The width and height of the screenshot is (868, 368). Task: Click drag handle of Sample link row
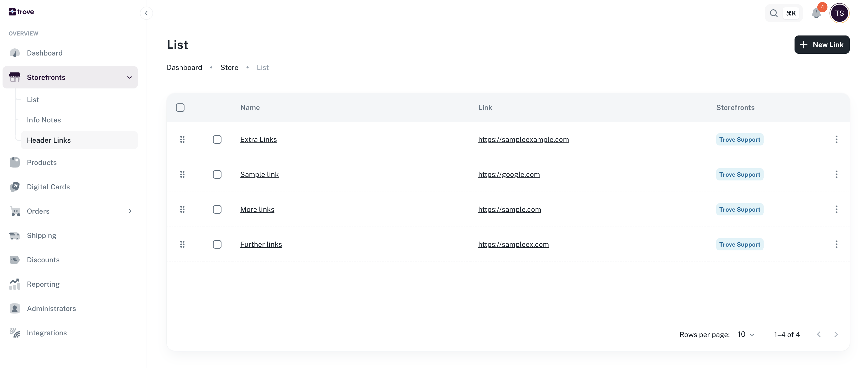182,175
